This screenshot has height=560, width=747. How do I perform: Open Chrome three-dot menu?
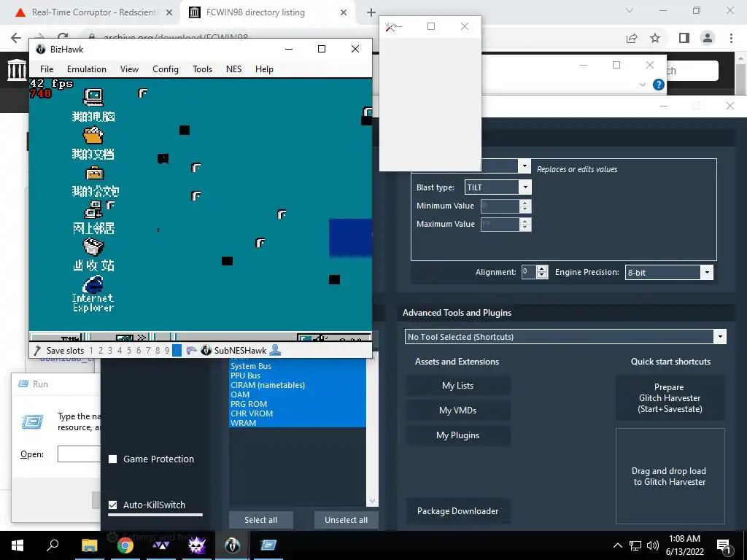pyautogui.click(x=731, y=38)
